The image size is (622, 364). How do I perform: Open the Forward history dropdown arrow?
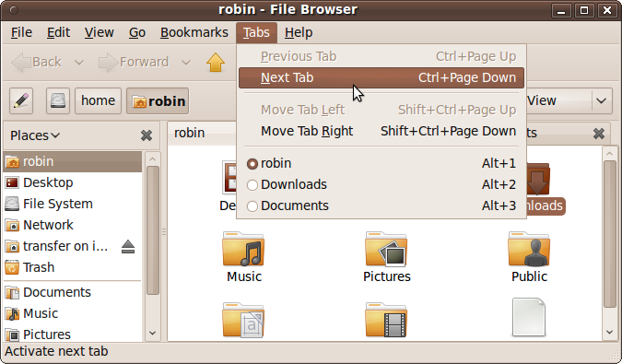pos(186,63)
